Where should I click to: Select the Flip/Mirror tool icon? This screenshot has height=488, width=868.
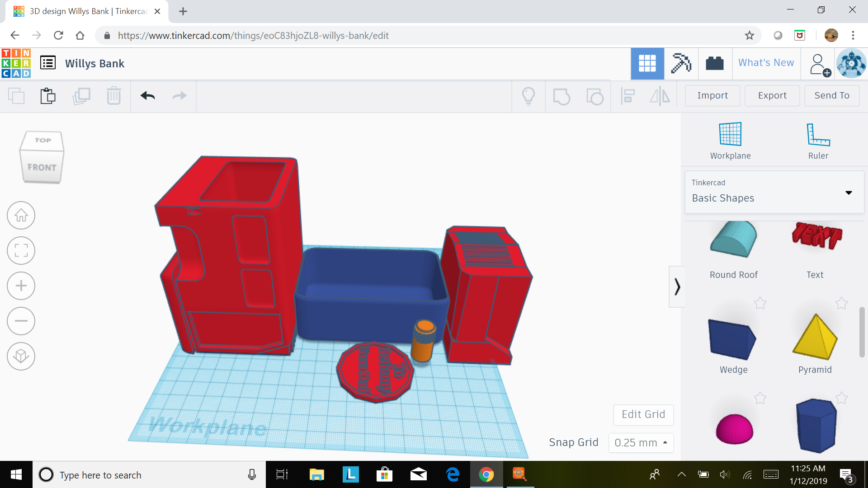point(660,96)
